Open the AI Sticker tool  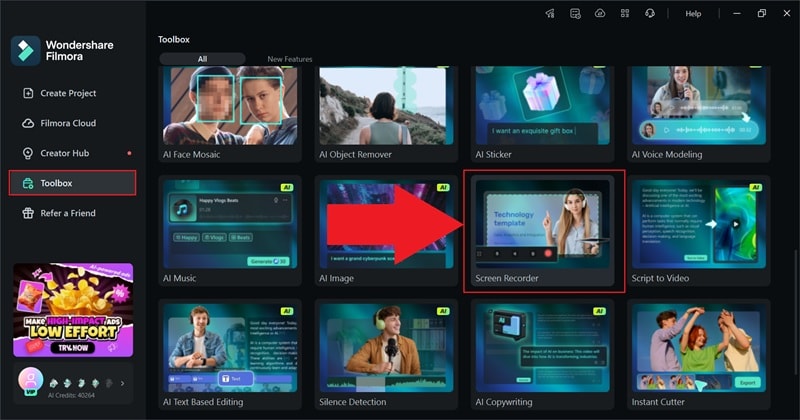coord(542,113)
